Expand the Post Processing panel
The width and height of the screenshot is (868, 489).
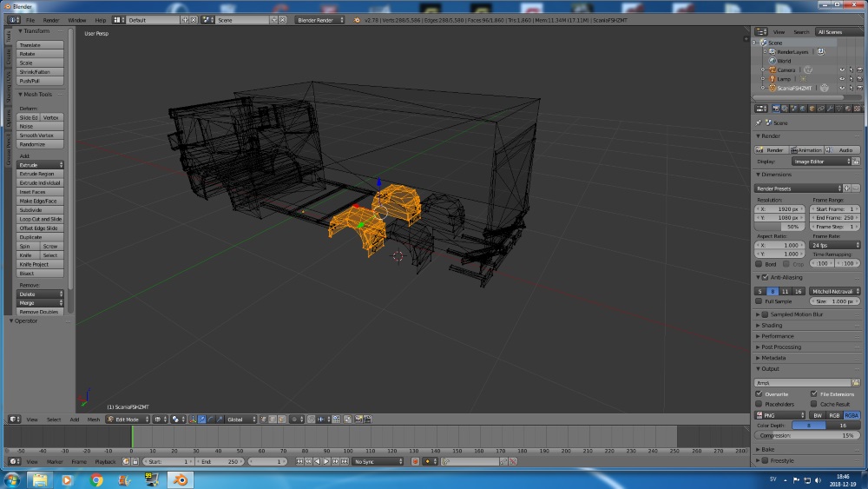780,347
